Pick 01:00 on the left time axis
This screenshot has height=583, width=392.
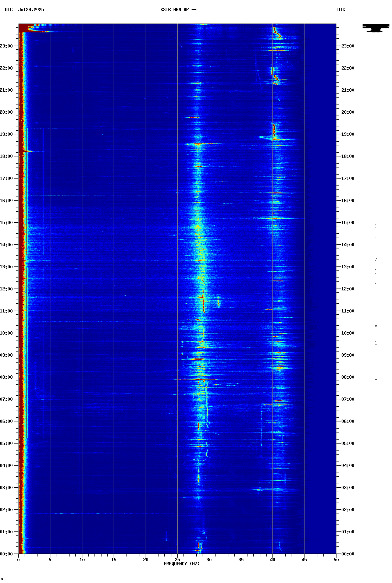[6, 532]
